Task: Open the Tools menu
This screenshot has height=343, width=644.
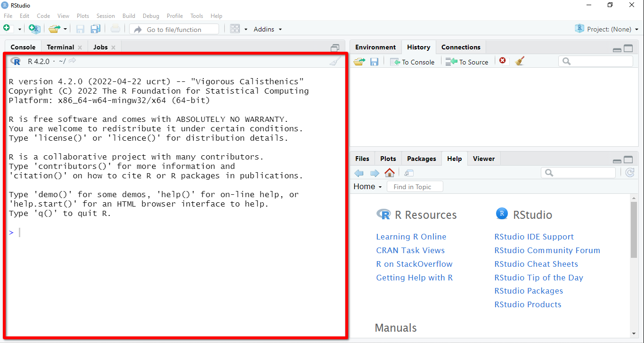Action: (x=197, y=16)
